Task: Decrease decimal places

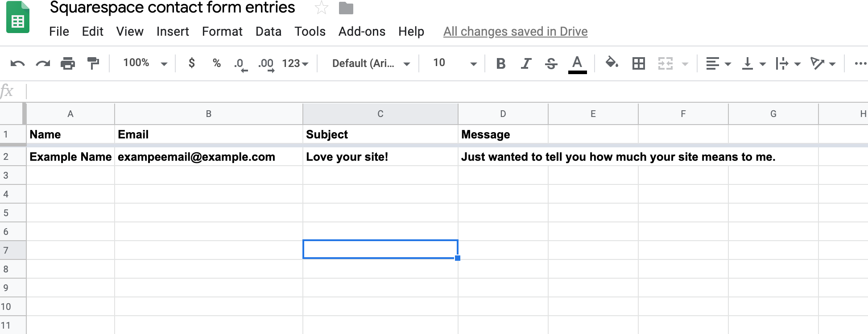Action: pyautogui.click(x=241, y=64)
